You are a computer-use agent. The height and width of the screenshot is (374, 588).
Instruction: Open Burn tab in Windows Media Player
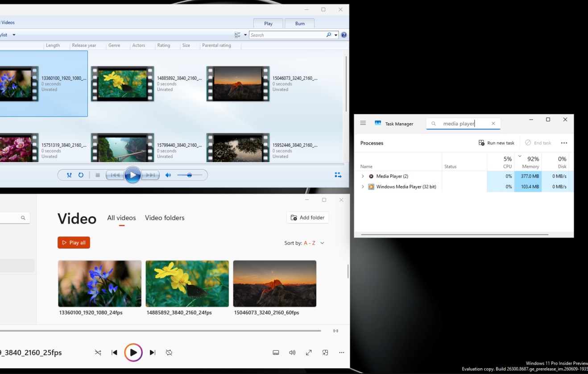tap(300, 24)
